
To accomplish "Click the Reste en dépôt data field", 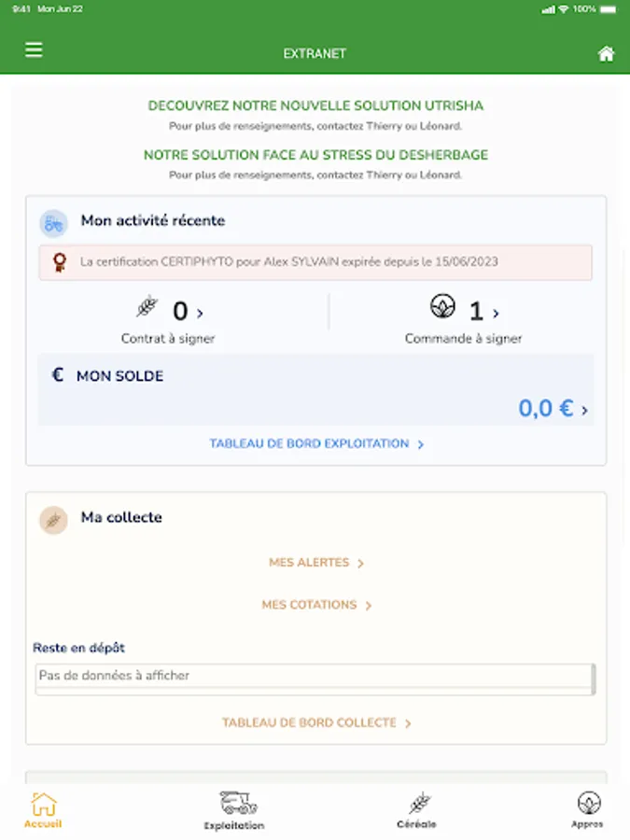I will click(315, 679).
